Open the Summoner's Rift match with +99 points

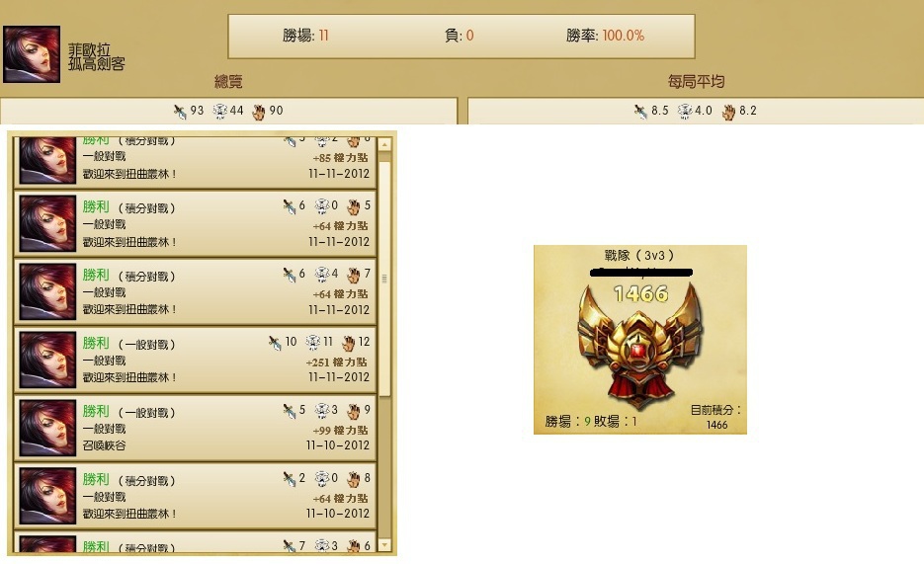point(195,428)
